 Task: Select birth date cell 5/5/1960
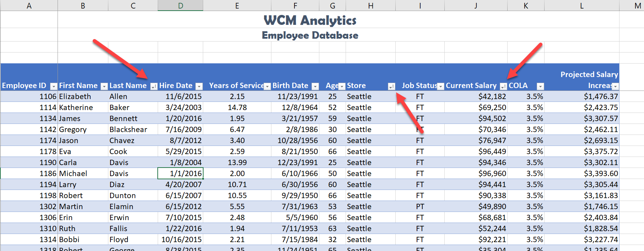pos(295,218)
